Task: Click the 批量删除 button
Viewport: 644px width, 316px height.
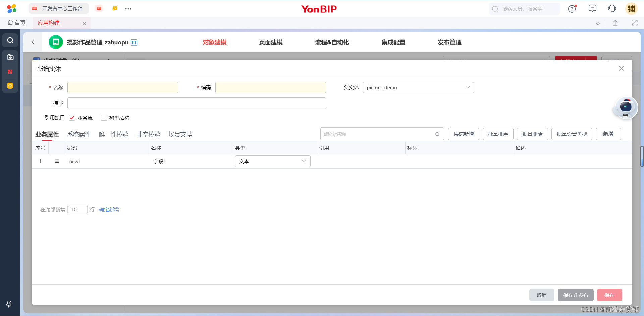Action: [x=532, y=134]
